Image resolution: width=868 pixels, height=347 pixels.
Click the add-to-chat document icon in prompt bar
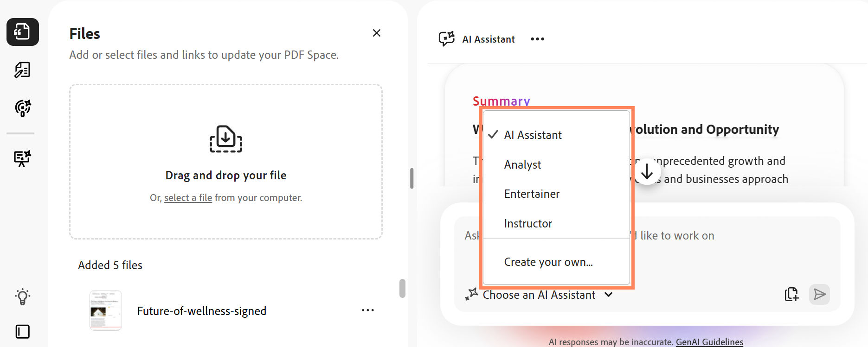coord(791,294)
